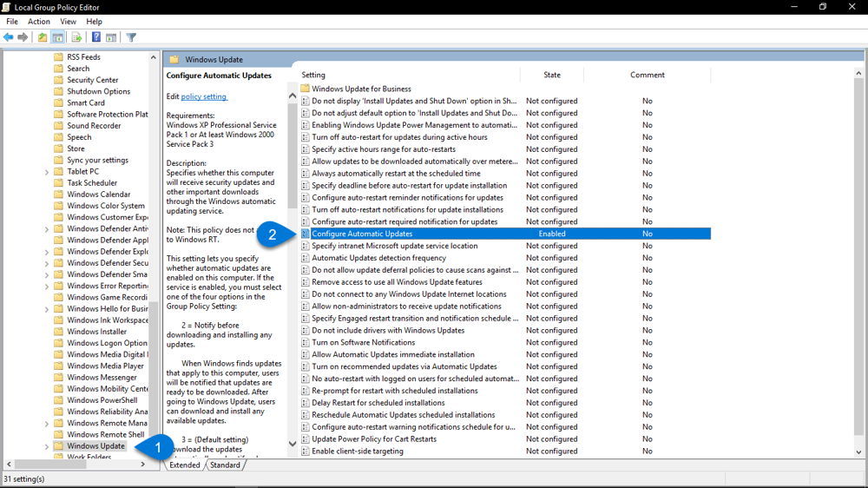
Task: Toggle the Show/Hide Action Pane icon
Action: point(111,37)
